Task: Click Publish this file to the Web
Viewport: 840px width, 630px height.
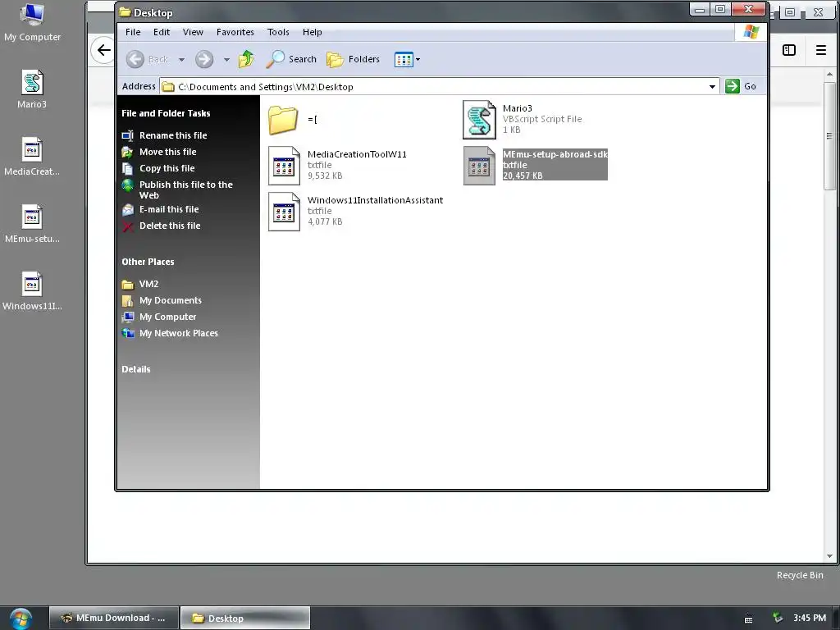Action: [186, 189]
